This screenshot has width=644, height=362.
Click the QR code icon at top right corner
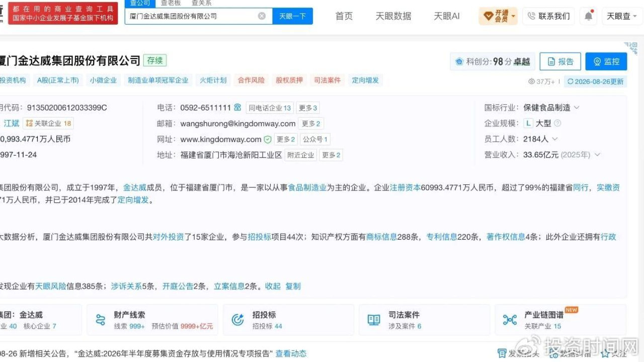pyautogui.click(x=631, y=48)
